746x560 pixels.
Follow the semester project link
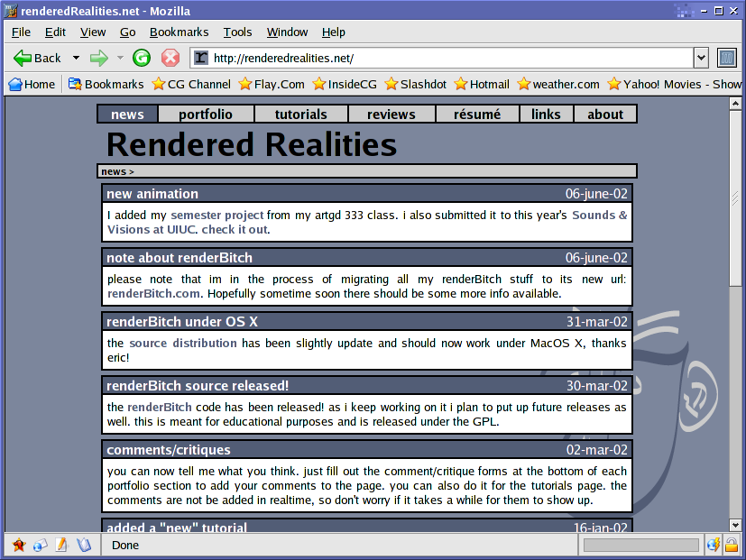tap(217, 215)
